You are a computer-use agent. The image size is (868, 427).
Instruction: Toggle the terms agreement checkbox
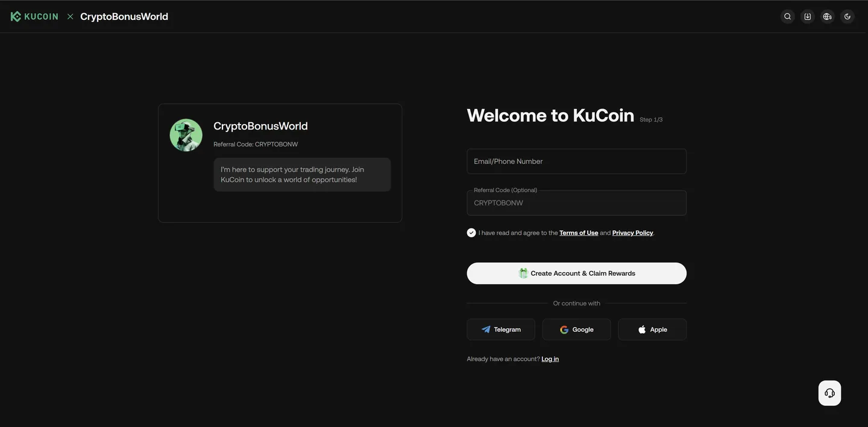tap(471, 232)
